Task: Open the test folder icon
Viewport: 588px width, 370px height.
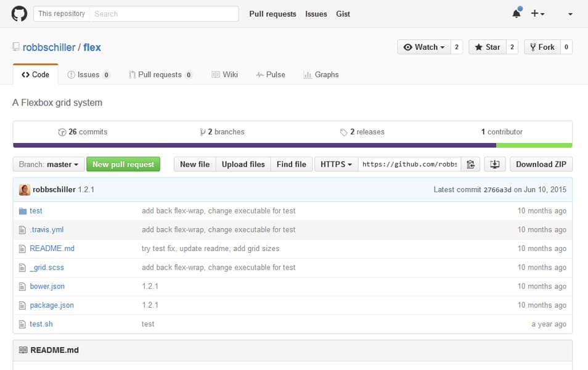Action: pyautogui.click(x=23, y=211)
